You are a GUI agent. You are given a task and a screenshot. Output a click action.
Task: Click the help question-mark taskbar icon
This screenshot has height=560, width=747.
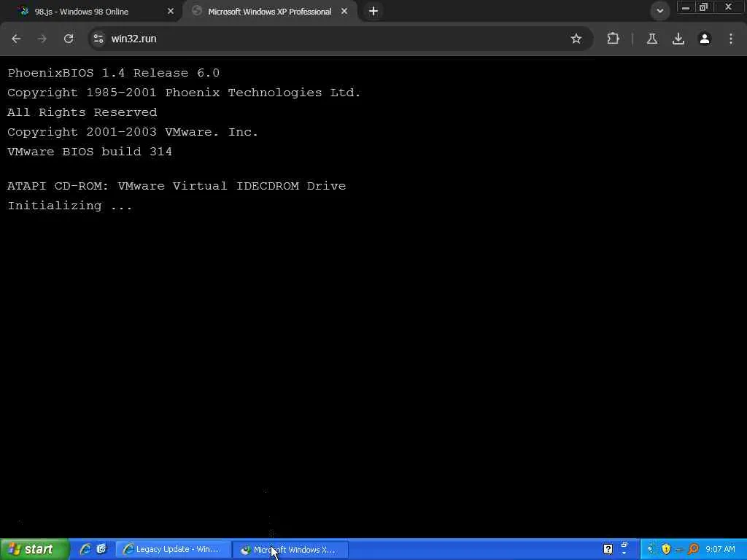[608, 549]
